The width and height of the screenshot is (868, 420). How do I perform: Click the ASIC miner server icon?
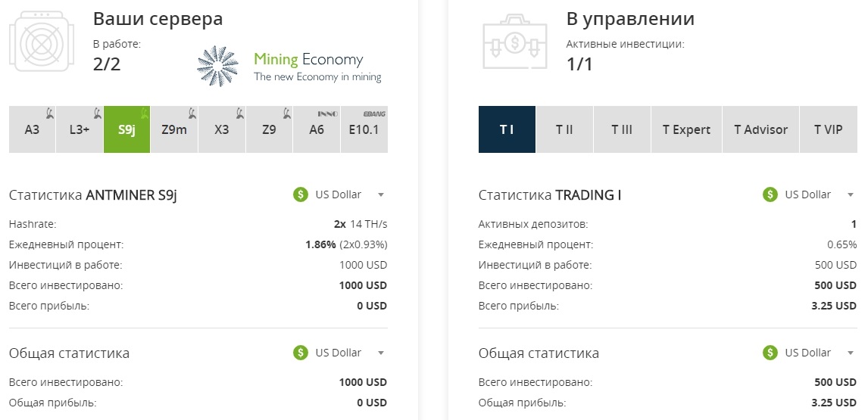42,42
